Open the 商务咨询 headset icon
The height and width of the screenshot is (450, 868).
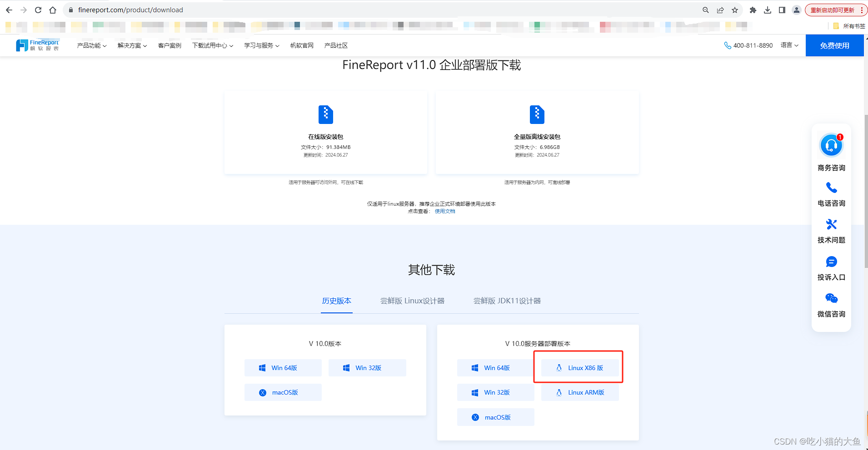(831, 145)
